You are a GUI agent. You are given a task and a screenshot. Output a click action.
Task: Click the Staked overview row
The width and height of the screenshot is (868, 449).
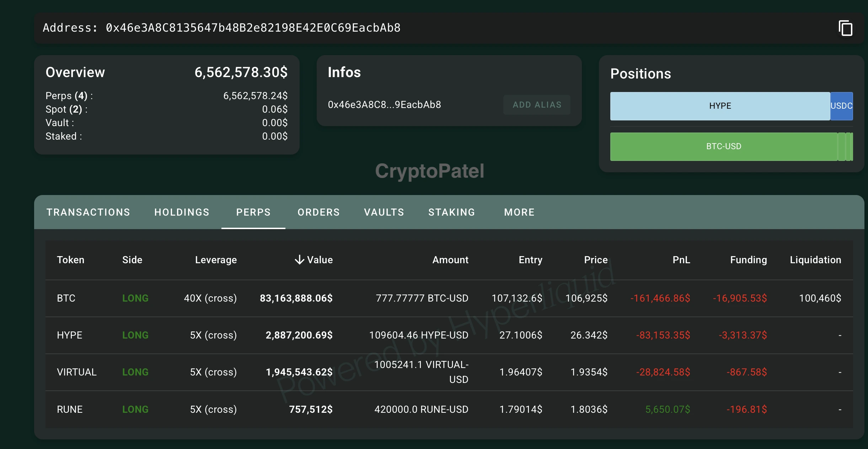click(166, 136)
